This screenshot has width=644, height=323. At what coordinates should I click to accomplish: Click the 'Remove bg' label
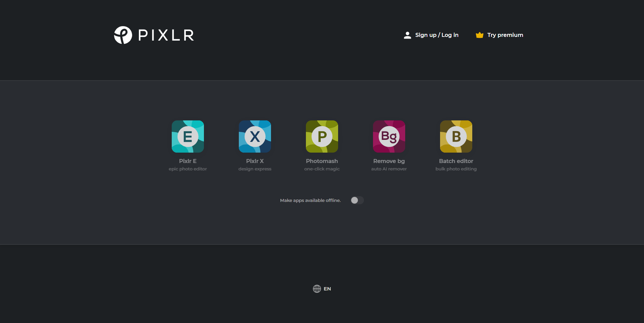[389, 161]
